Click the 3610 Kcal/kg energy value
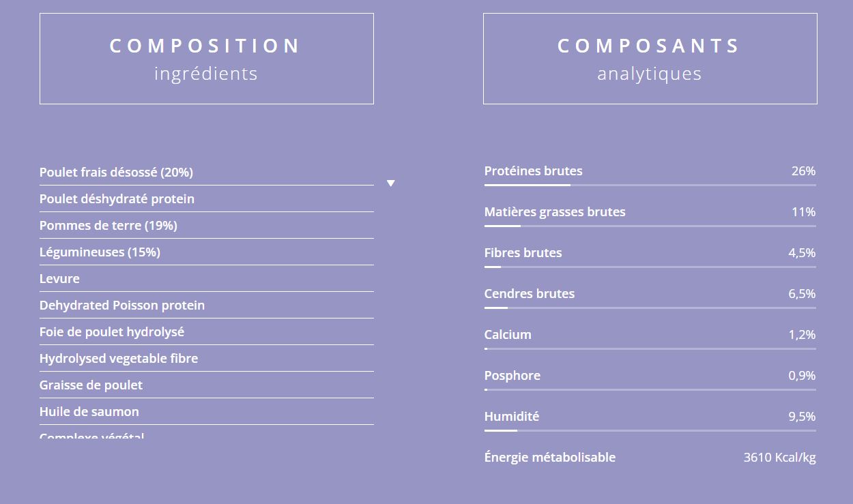Image resolution: width=853 pixels, height=504 pixels. click(779, 458)
